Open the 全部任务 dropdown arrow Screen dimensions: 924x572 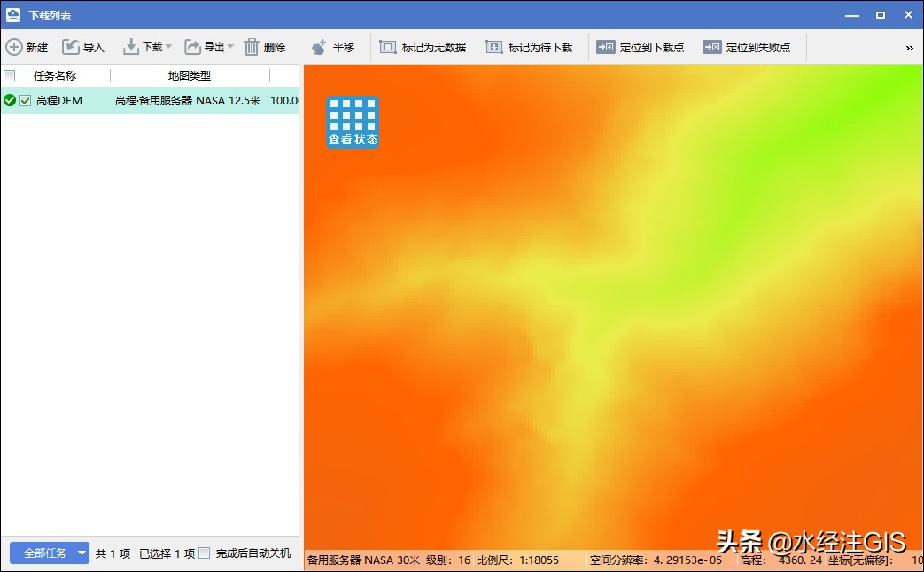82,553
